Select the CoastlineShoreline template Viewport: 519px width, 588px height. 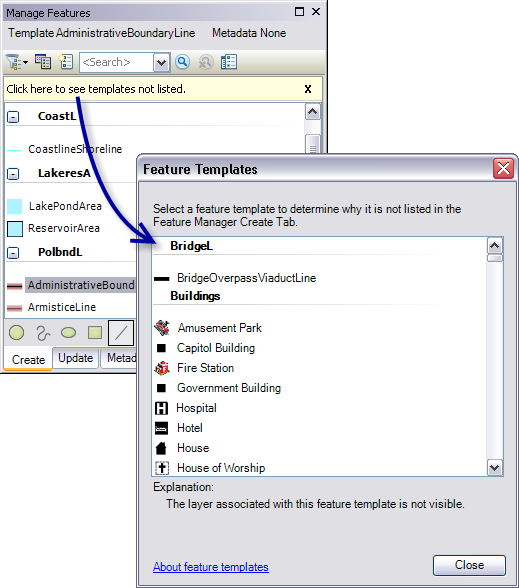click(75, 149)
